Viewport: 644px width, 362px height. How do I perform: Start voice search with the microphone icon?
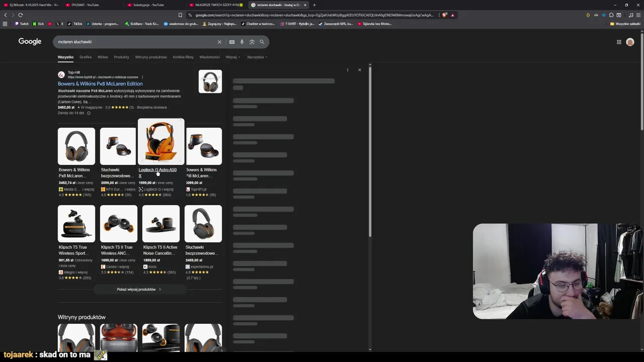click(x=242, y=42)
